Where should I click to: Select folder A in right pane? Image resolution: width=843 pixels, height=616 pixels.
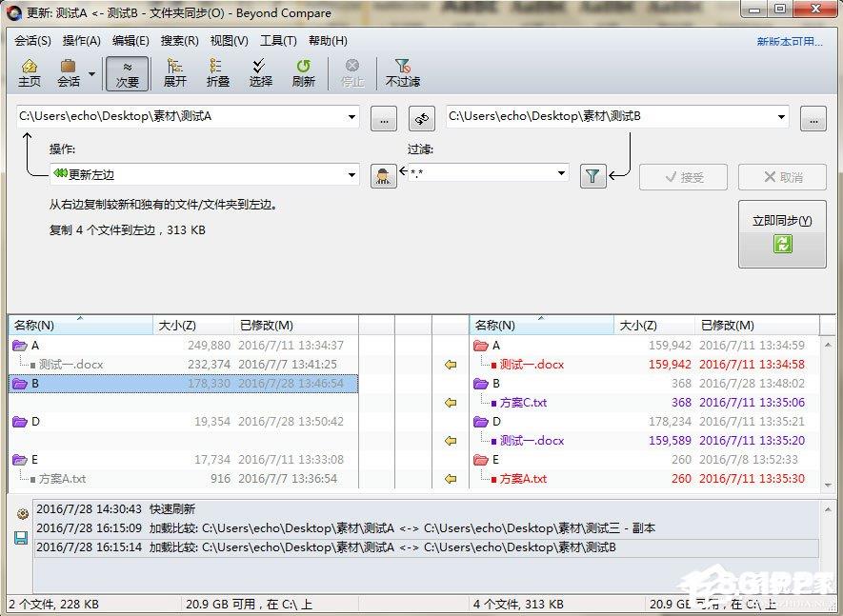click(x=645, y=345)
